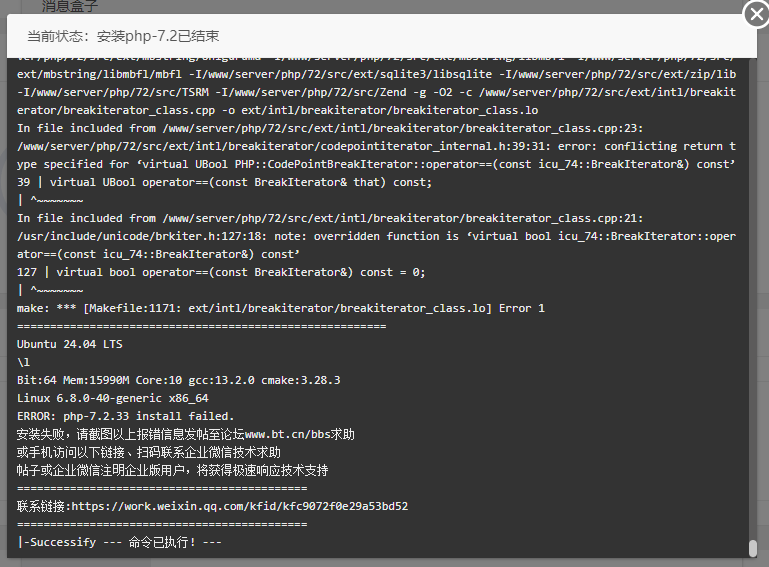Click the 'Ubuntu 24.04 LTS' log line
Screen dimensions: 769x567
[70, 344]
